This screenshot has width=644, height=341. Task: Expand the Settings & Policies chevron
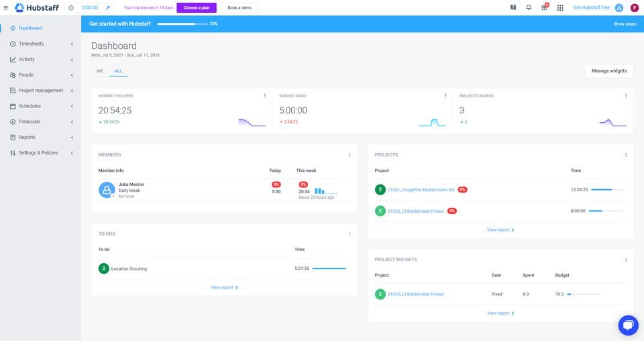pyautogui.click(x=72, y=153)
